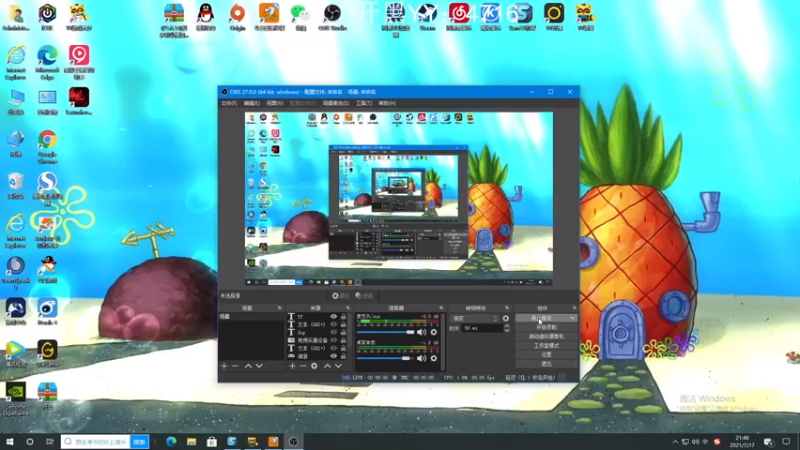Pop out the 场景 dock via header icon

pos(280,308)
